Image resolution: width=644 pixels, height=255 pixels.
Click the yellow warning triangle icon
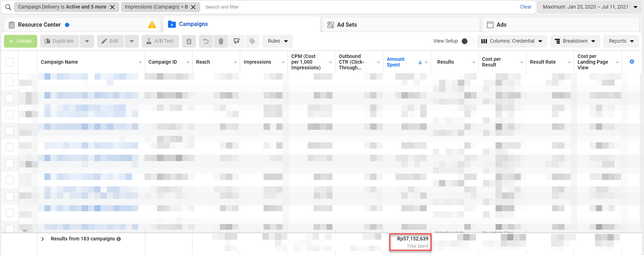click(x=152, y=25)
